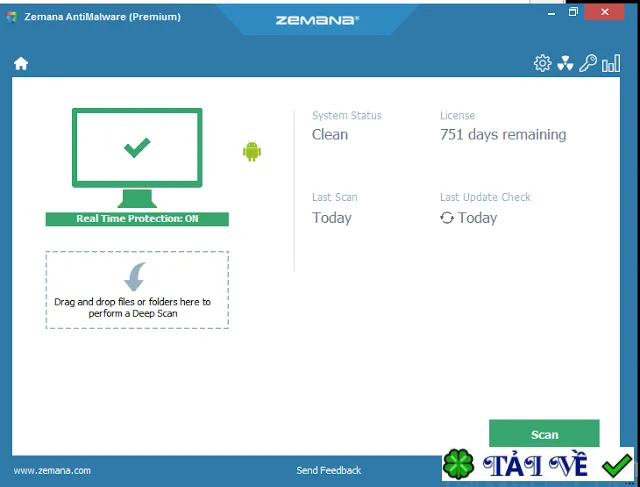Open the www.zemana.com link
The height and width of the screenshot is (487, 640).
[x=52, y=471]
